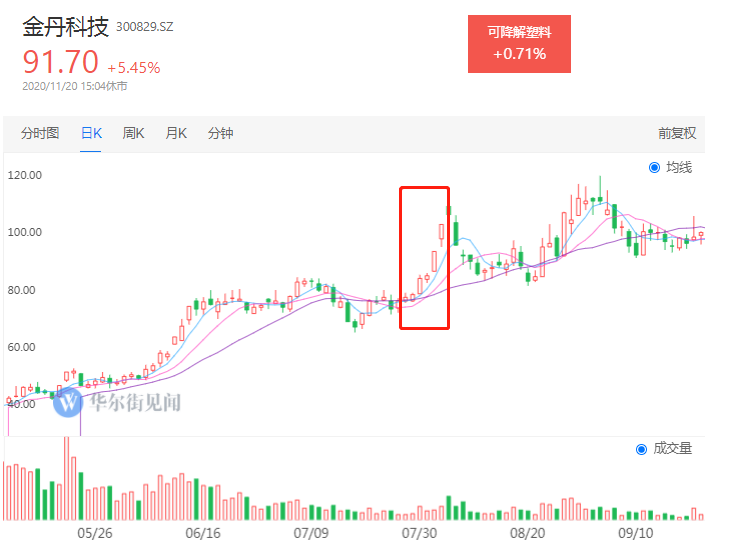Click the 09/10 date axis label
The image size is (732, 557).
tap(634, 534)
